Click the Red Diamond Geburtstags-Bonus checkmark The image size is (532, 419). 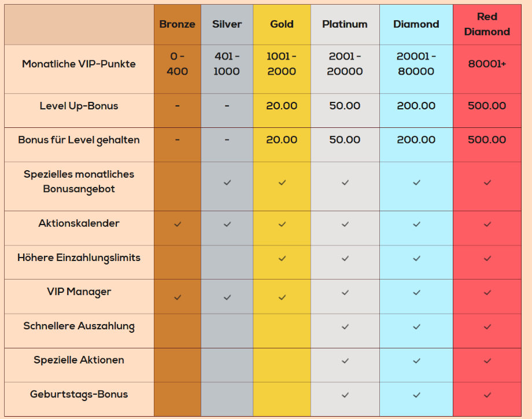[x=487, y=395]
